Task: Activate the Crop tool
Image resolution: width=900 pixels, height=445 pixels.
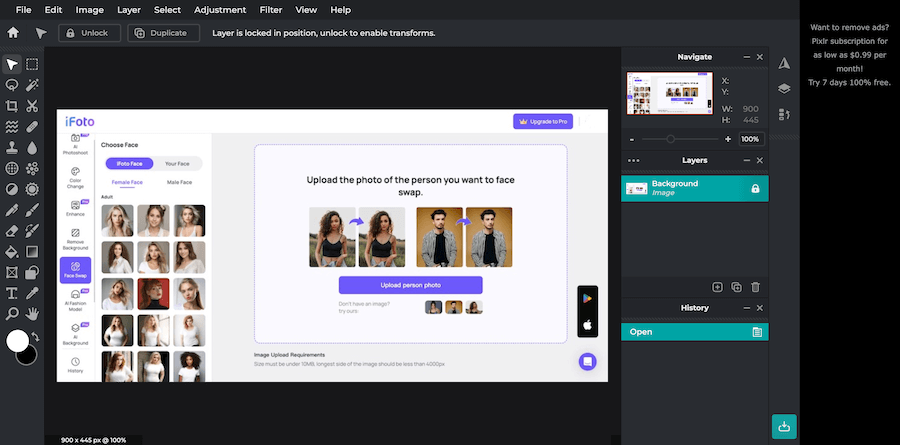Action: 11,106
